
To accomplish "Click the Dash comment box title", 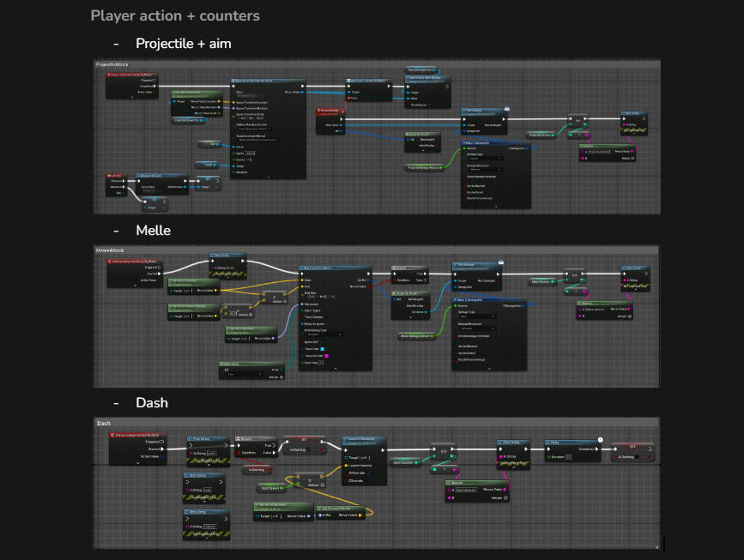I will (103, 423).
